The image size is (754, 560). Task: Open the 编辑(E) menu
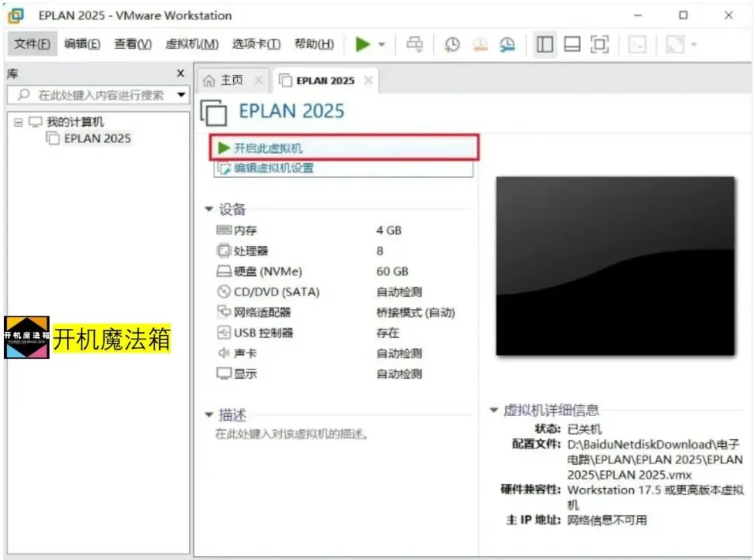[x=82, y=44]
